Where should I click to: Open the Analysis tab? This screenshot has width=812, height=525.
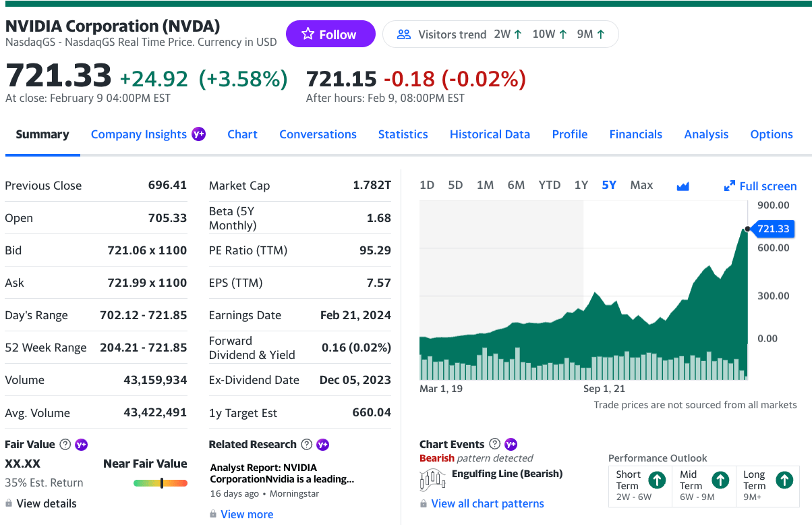coord(706,134)
